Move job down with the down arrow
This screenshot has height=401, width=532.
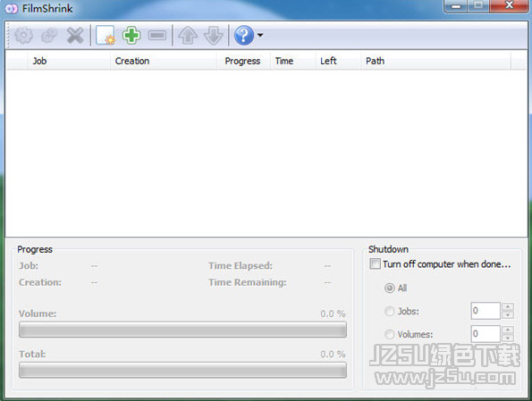(x=214, y=36)
